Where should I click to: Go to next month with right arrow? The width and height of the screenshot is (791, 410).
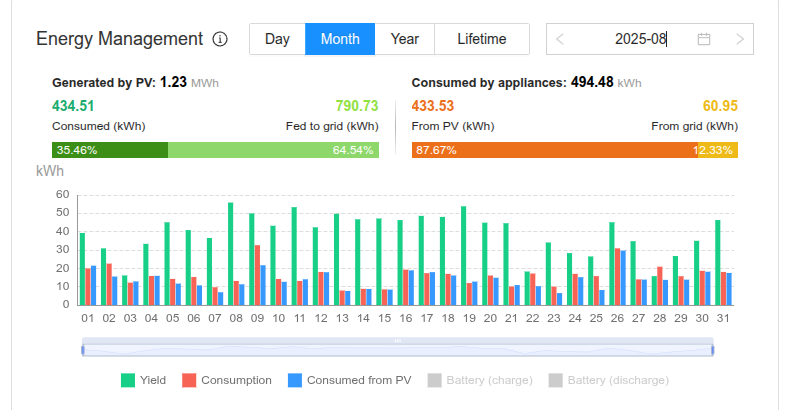(739, 39)
